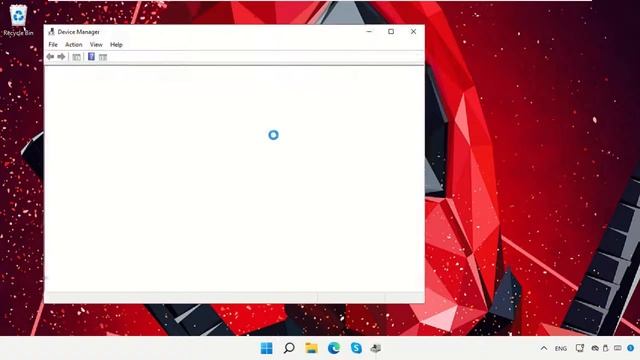
Task: Minimize the Device Manager window
Action: [369, 31]
